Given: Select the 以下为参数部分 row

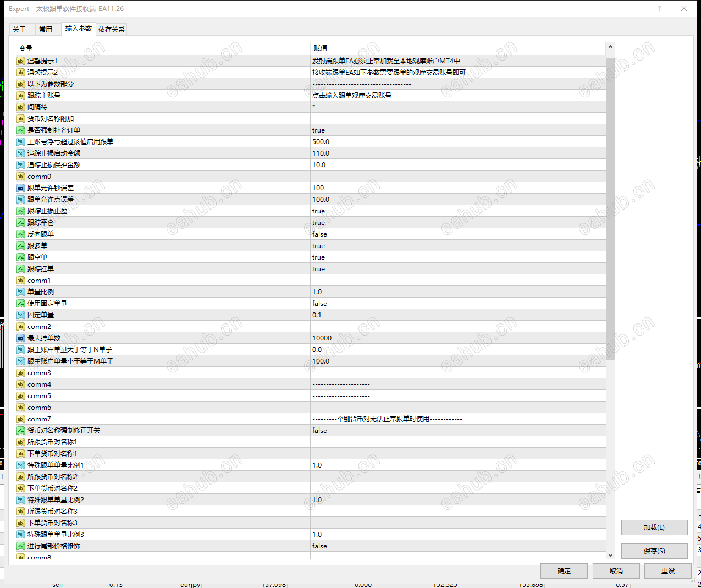Looking at the screenshot, I should point(311,84).
